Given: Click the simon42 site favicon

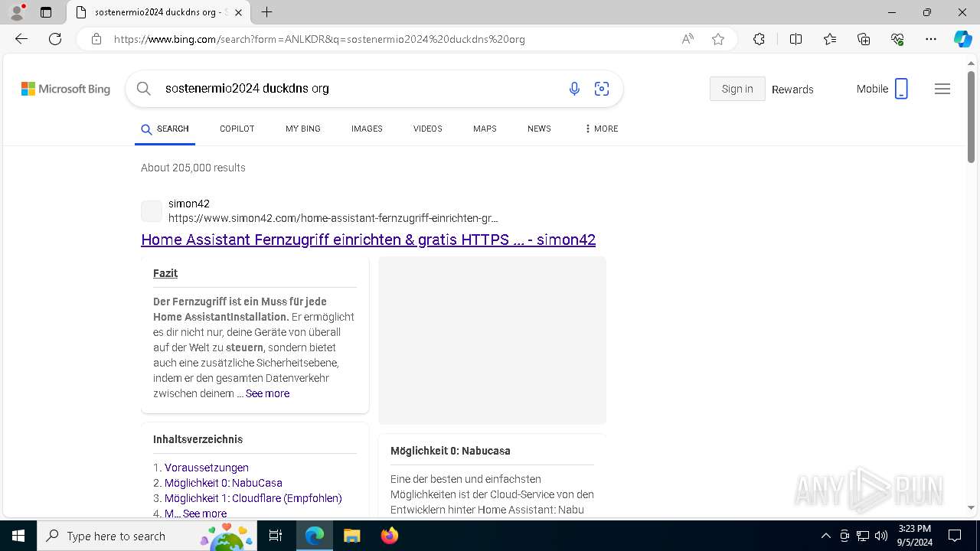Looking at the screenshot, I should pyautogui.click(x=152, y=211).
